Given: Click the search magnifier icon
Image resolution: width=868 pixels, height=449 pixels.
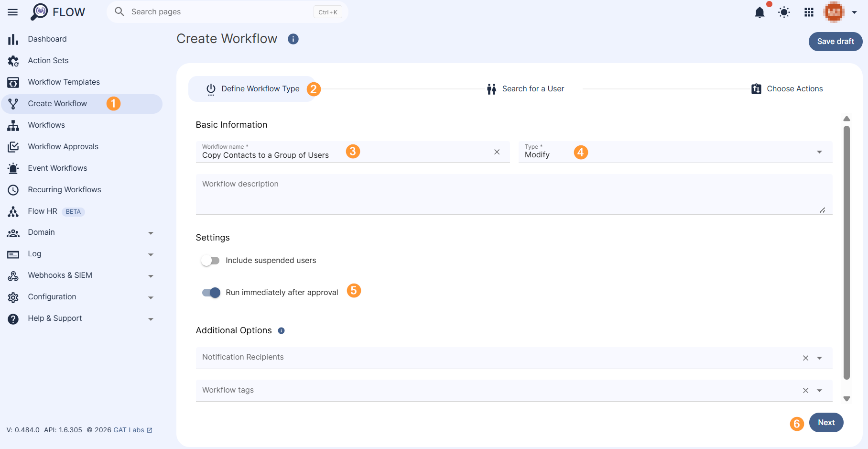Looking at the screenshot, I should click(119, 11).
